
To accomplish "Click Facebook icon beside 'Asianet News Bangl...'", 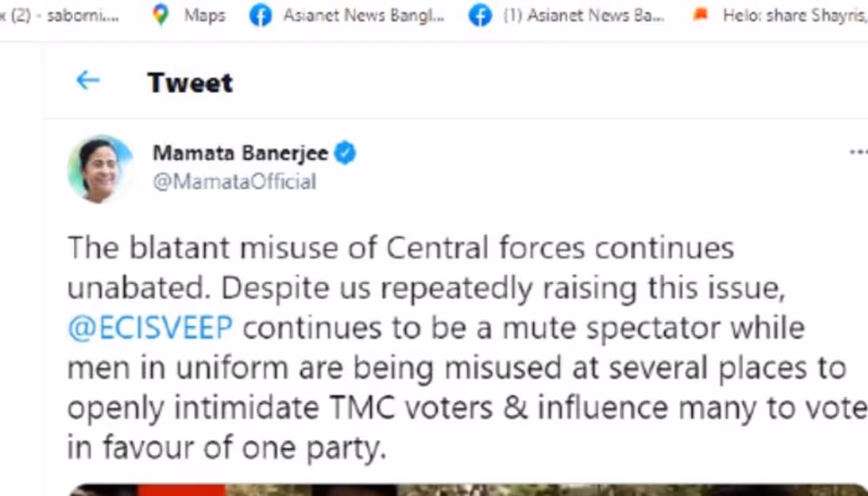I will (260, 15).
